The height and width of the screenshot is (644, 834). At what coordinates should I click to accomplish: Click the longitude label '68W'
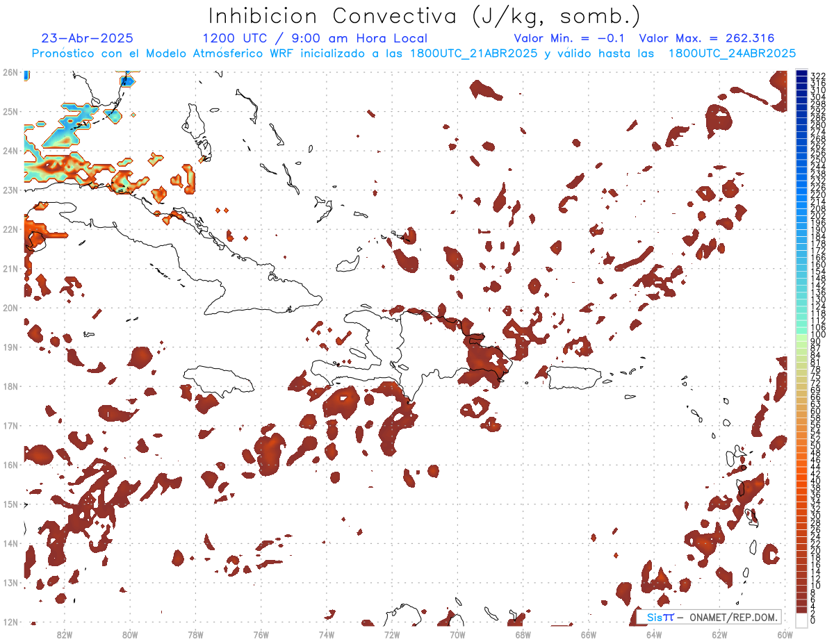coord(523,634)
